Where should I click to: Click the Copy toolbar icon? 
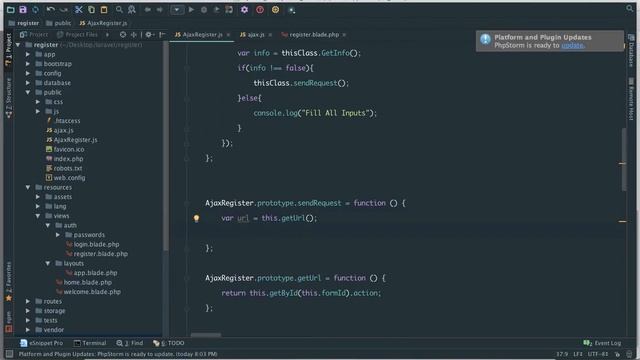click(91, 9)
